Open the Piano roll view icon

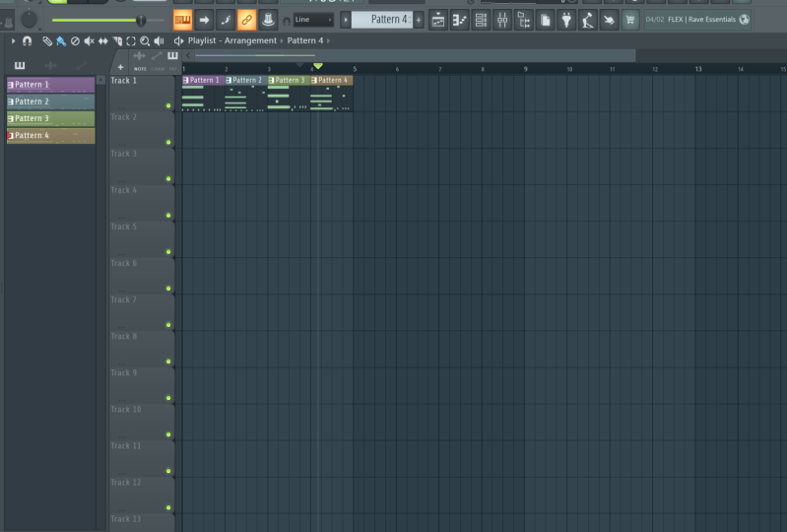[x=459, y=20]
